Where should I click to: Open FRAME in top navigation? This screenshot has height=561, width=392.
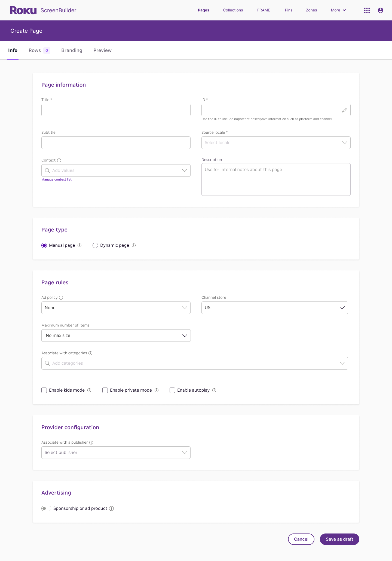pyautogui.click(x=264, y=10)
